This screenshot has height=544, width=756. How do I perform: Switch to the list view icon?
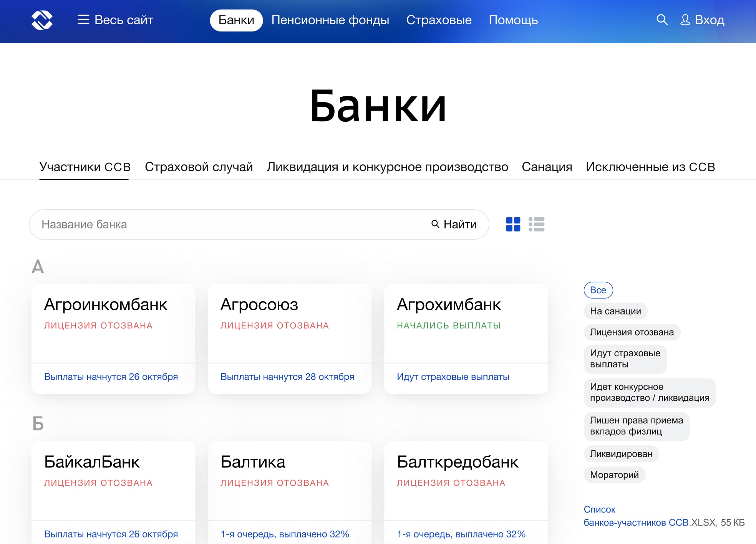coord(536,225)
